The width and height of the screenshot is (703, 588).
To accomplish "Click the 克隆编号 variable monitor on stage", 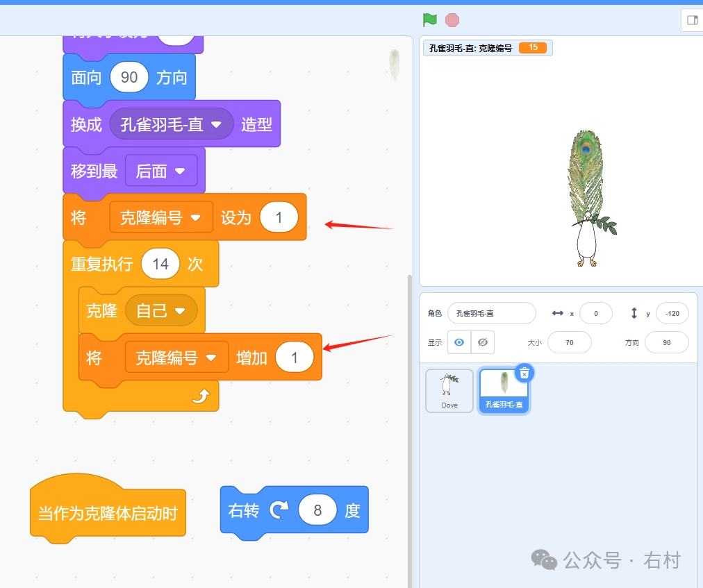I will [486, 48].
